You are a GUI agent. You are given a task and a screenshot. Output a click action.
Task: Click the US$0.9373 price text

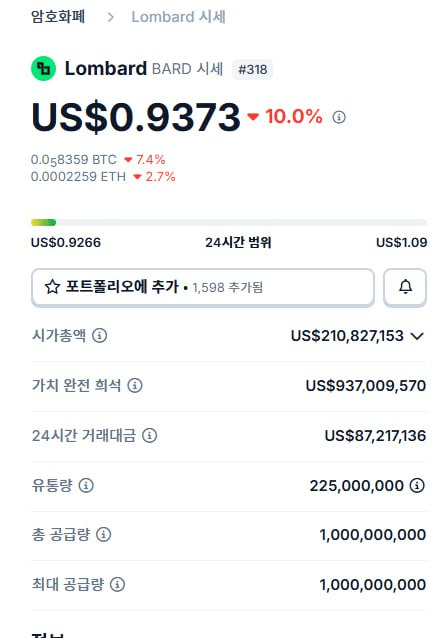[136, 117]
